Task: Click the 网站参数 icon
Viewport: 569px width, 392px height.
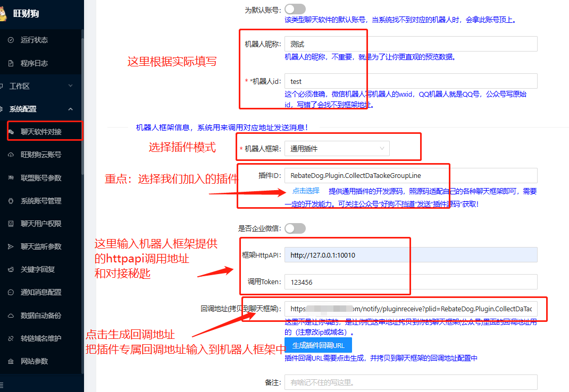Action: (11, 361)
